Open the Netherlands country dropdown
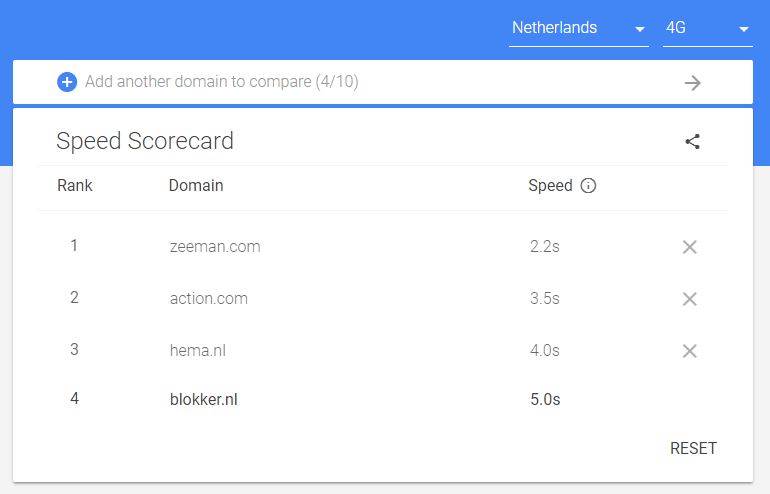This screenshot has width=770, height=494. coord(578,29)
